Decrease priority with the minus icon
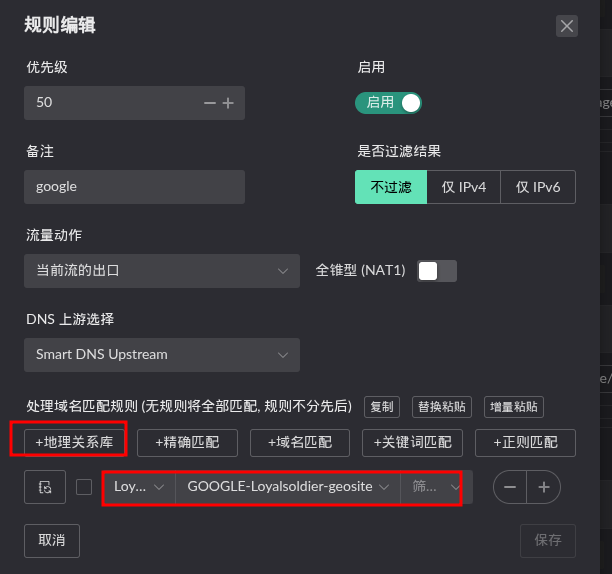 (209, 103)
